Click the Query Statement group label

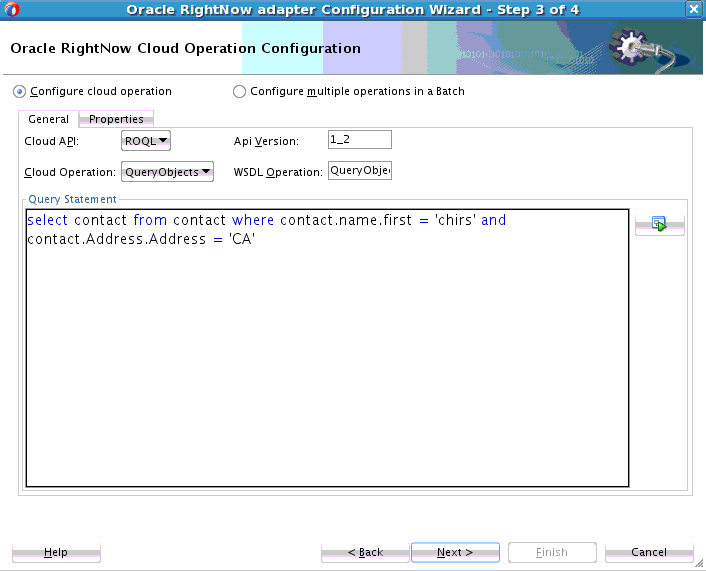click(72, 199)
